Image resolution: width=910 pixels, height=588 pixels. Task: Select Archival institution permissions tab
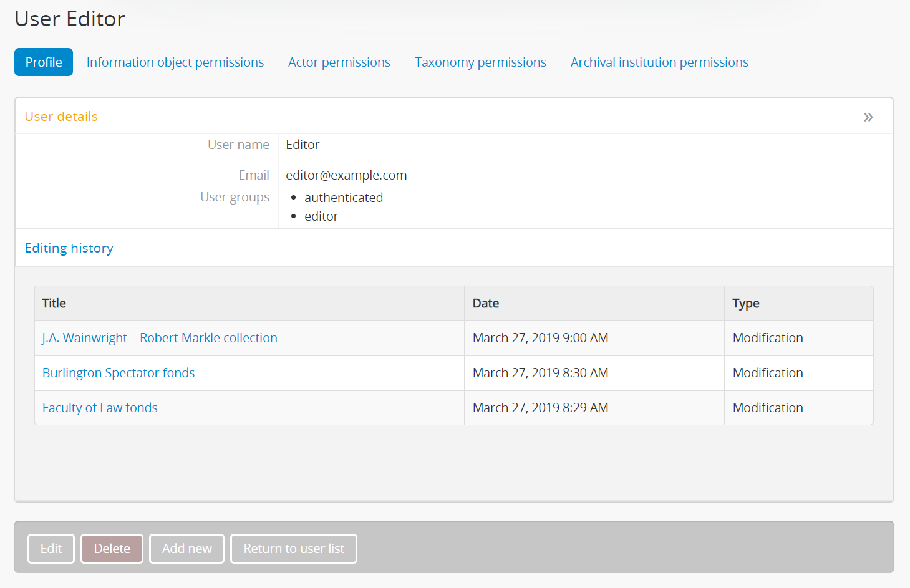pyautogui.click(x=659, y=62)
